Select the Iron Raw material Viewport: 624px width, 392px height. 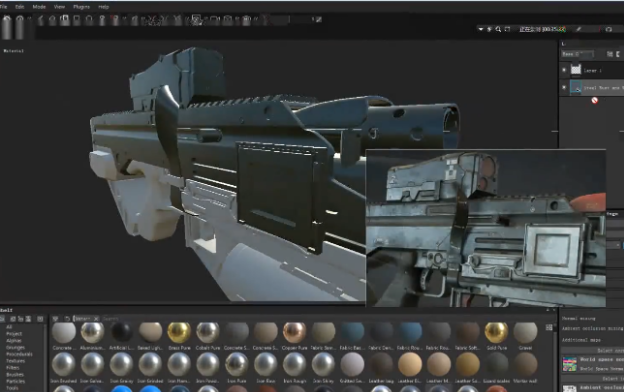(265, 365)
